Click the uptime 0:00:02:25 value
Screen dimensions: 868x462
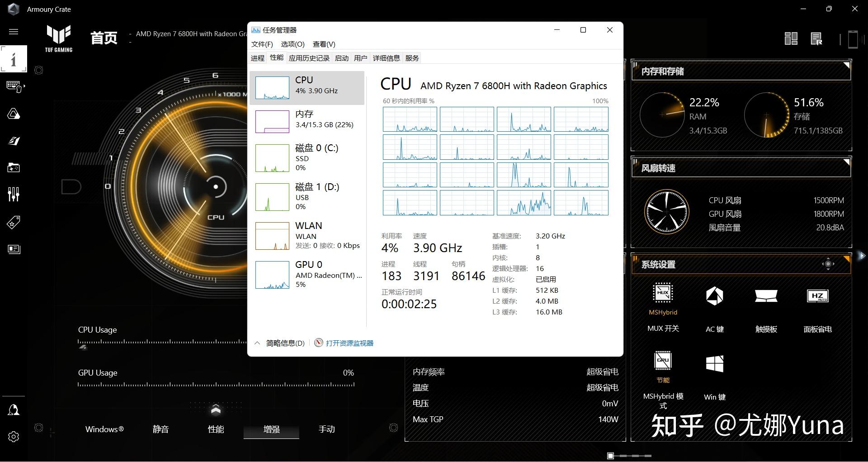(x=409, y=304)
